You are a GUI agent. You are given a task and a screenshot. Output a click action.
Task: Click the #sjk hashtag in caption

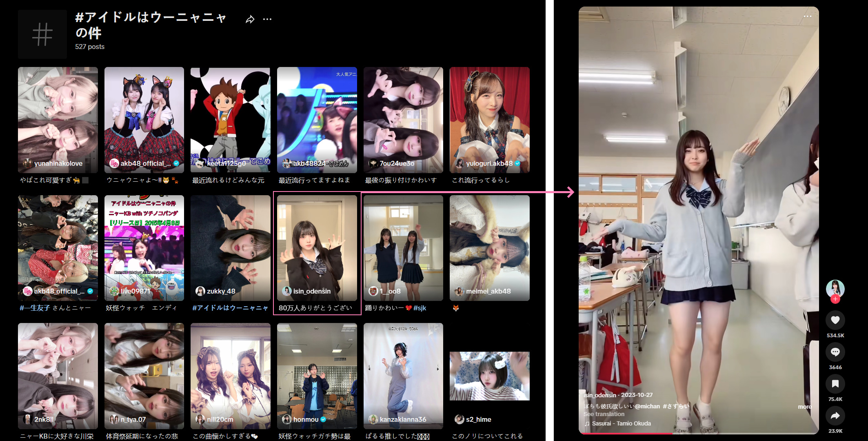tap(420, 308)
